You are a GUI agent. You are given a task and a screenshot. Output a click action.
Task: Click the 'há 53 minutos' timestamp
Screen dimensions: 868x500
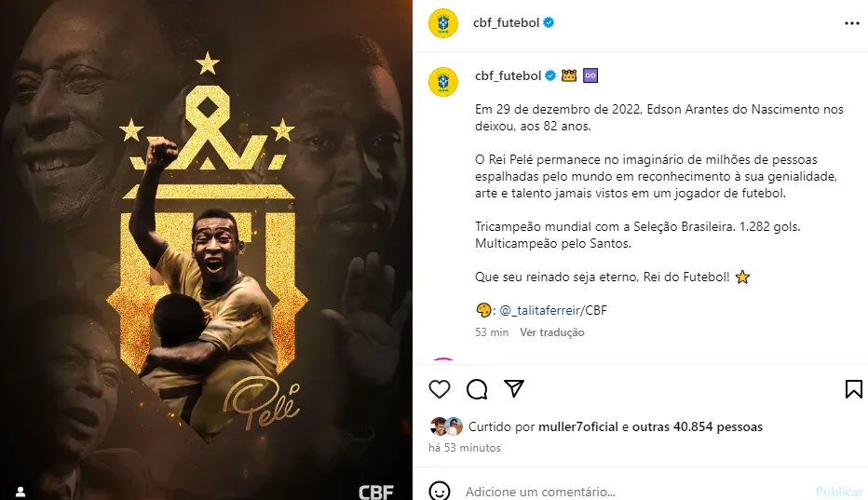[x=465, y=448]
